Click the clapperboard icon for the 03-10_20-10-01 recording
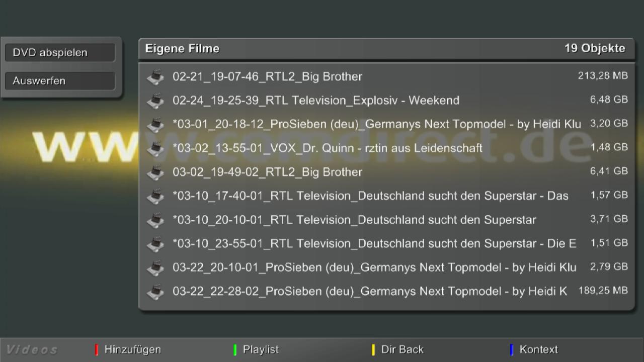 [155, 220]
